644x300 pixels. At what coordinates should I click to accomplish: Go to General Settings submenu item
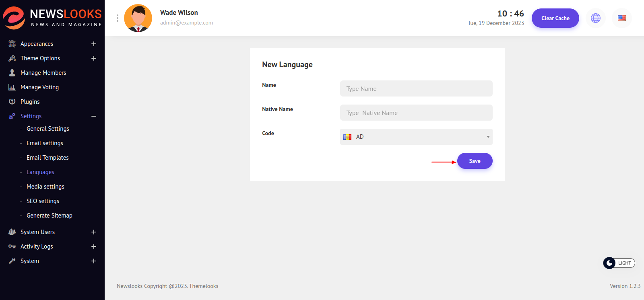point(47,129)
